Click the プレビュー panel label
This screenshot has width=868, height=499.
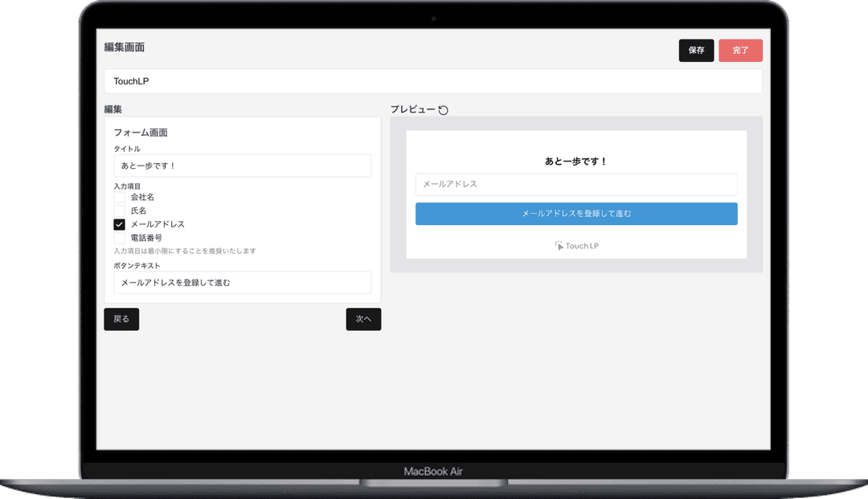point(412,109)
